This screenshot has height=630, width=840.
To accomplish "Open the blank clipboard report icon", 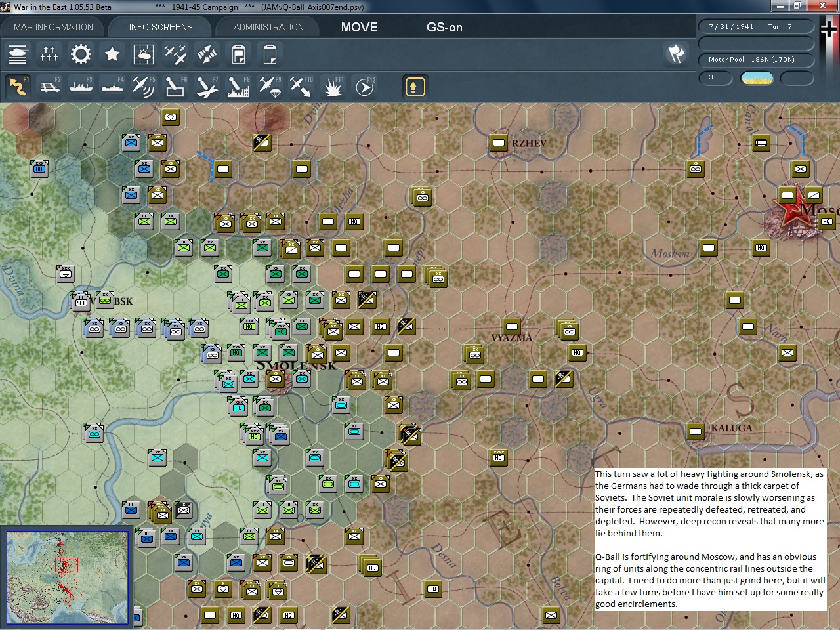I will point(270,54).
